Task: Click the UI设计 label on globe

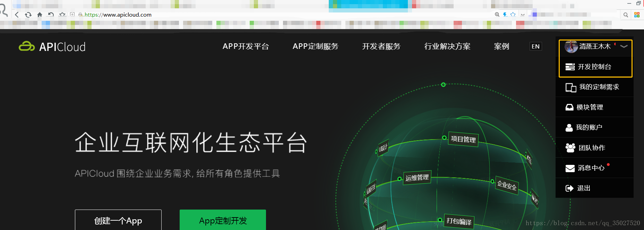Action: pyautogui.click(x=383, y=148)
